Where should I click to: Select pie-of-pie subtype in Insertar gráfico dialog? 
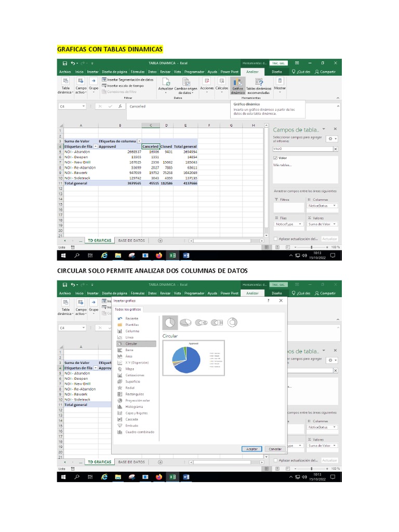tap(201, 323)
